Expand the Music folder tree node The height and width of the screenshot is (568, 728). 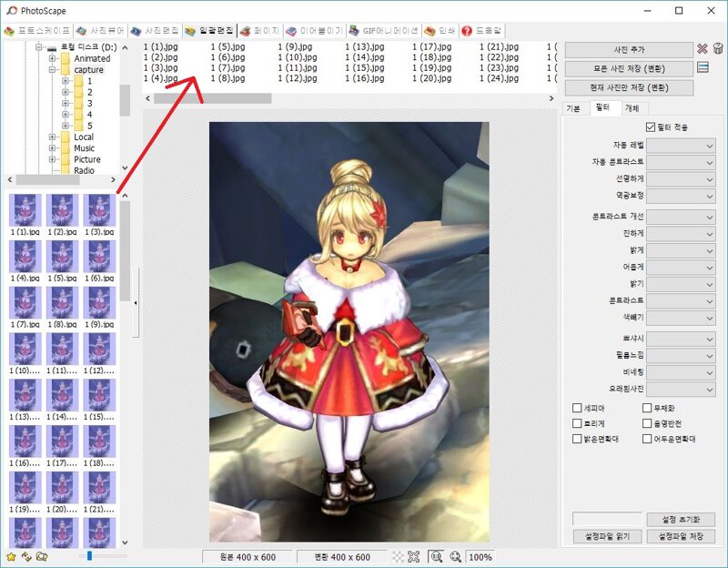(x=52, y=148)
